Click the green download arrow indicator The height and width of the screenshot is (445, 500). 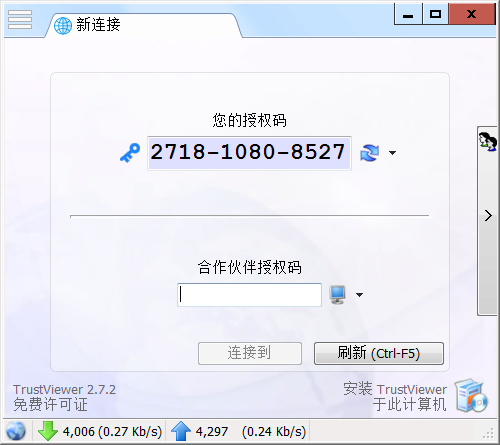point(47,431)
